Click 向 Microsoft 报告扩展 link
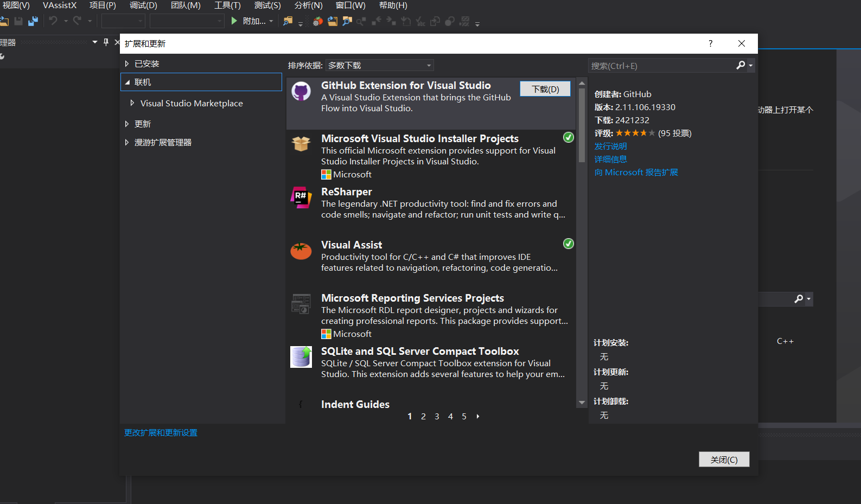 [x=636, y=172]
